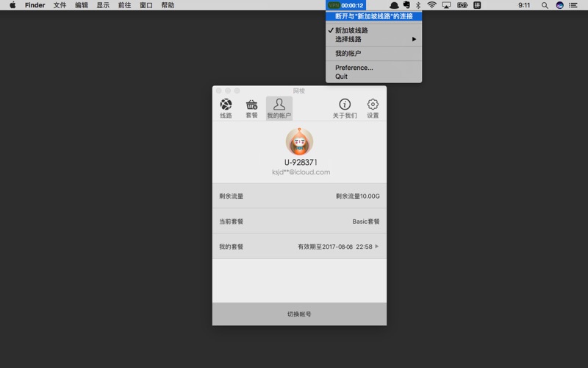Open the Wi-Fi status icon
This screenshot has height=368, width=588.
pyautogui.click(x=431, y=5)
